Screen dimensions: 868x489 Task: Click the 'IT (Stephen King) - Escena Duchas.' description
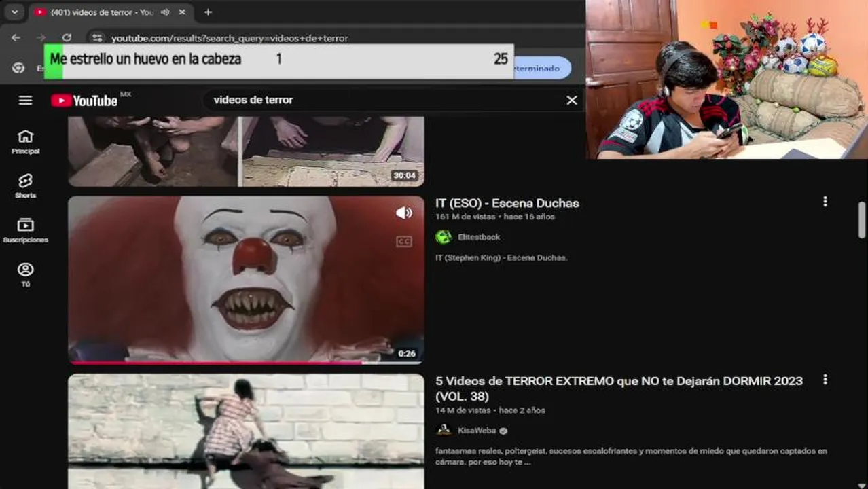click(501, 257)
